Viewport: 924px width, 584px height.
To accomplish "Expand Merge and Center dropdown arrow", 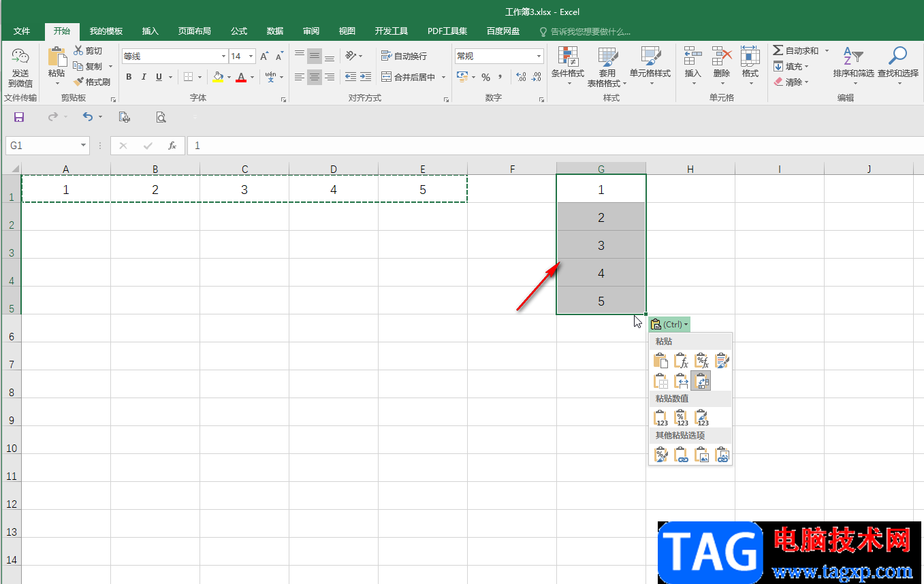I will pos(443,77).
